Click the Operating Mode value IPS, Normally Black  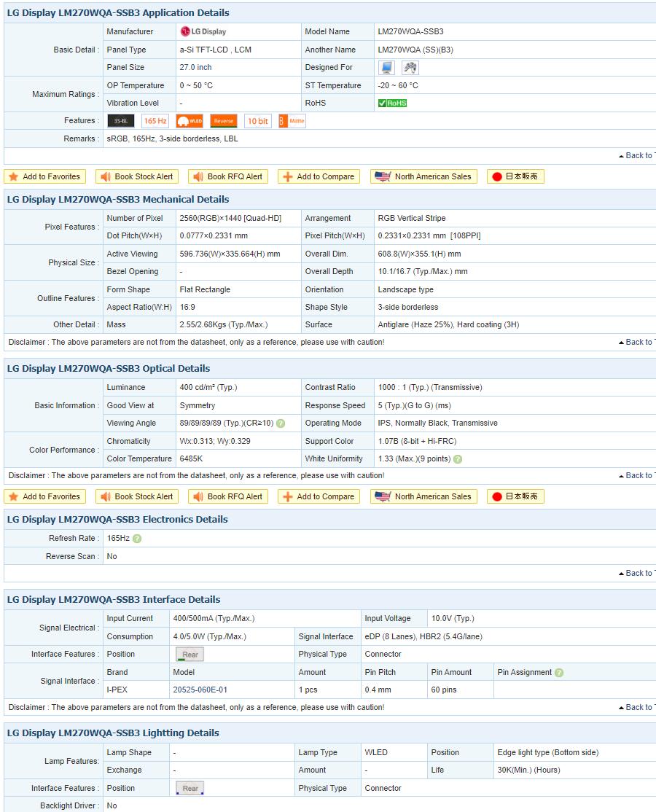pyautogui.click(x=437, y=423)
